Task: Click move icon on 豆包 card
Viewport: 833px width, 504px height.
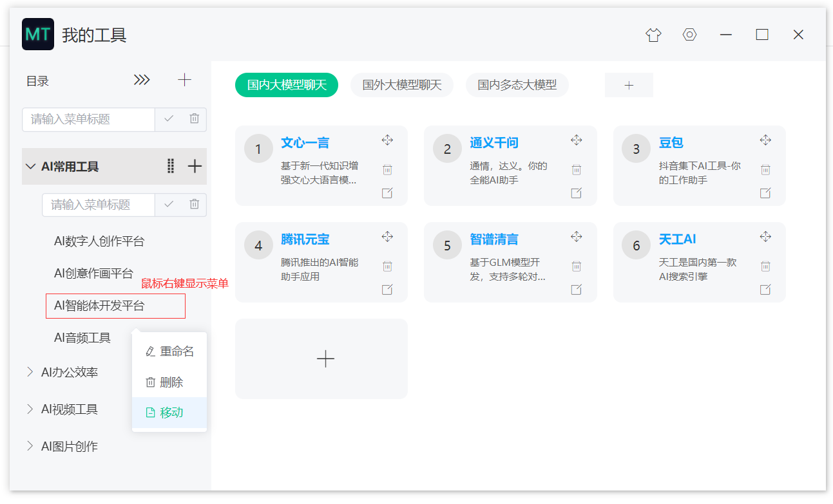Action: pyautogui.click(x=765, y=140)
